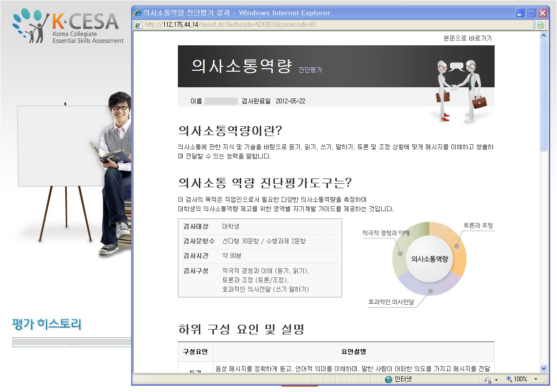Click the '하위 구성 요인 및 설명' heading
Image resolution: width=557 pixels, height=392 pixels.
click(241, 329)
